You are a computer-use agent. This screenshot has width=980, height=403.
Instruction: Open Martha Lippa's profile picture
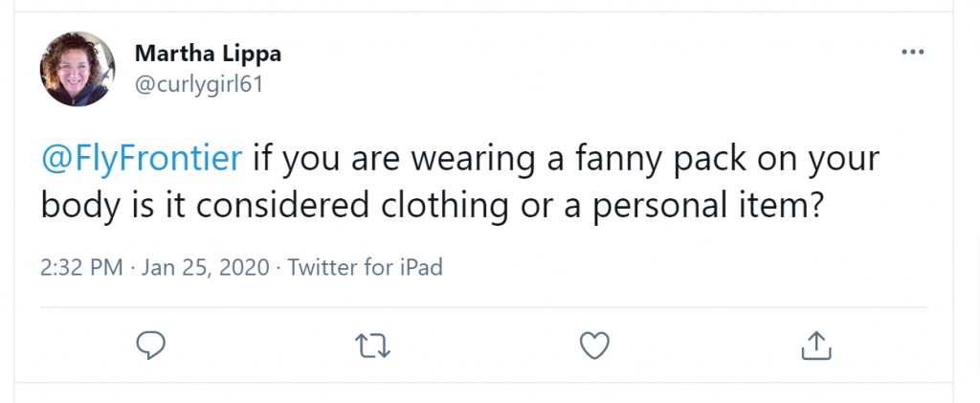[78, 69]
